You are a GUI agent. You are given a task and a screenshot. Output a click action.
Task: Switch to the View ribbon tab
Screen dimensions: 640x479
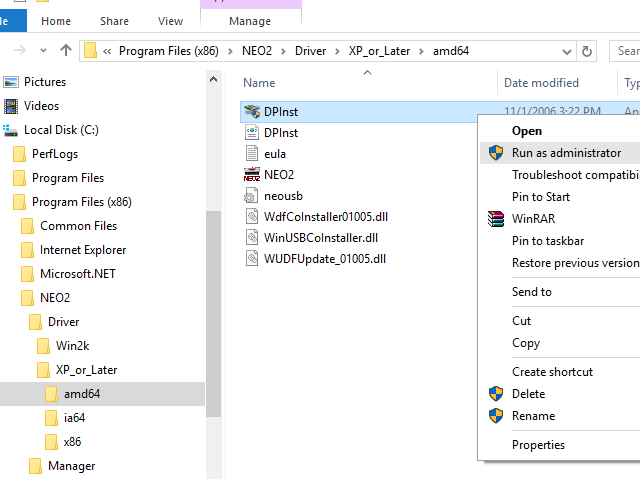click(170, 21)
